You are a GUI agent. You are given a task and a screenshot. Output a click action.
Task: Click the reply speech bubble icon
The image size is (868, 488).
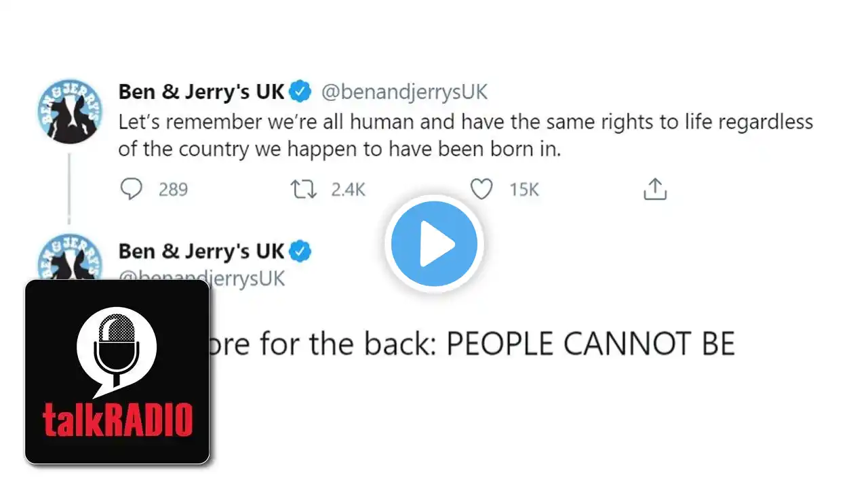click(131, 189)
